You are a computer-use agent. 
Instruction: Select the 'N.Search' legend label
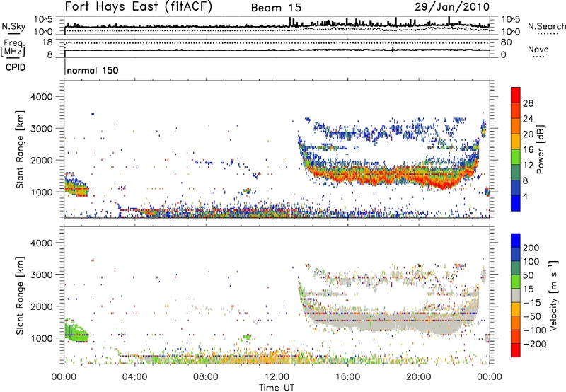pyautogui.click(x=546, y=26)
